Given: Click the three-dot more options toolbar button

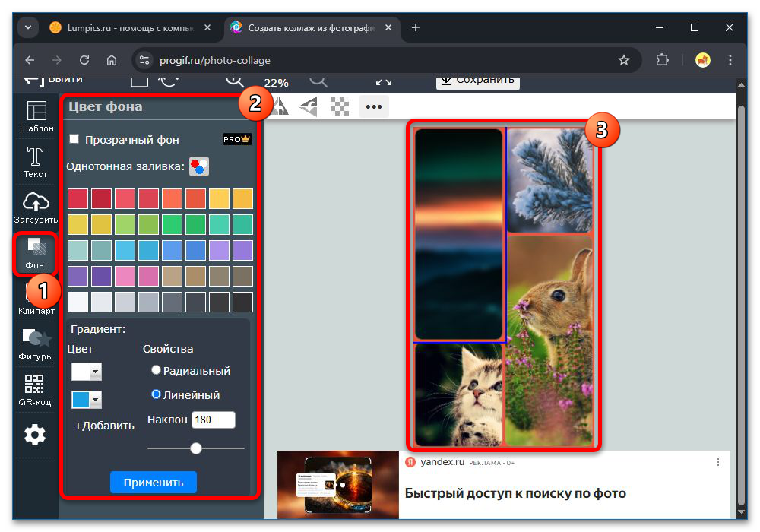Looking at the screenshot, I should [373, 107].
